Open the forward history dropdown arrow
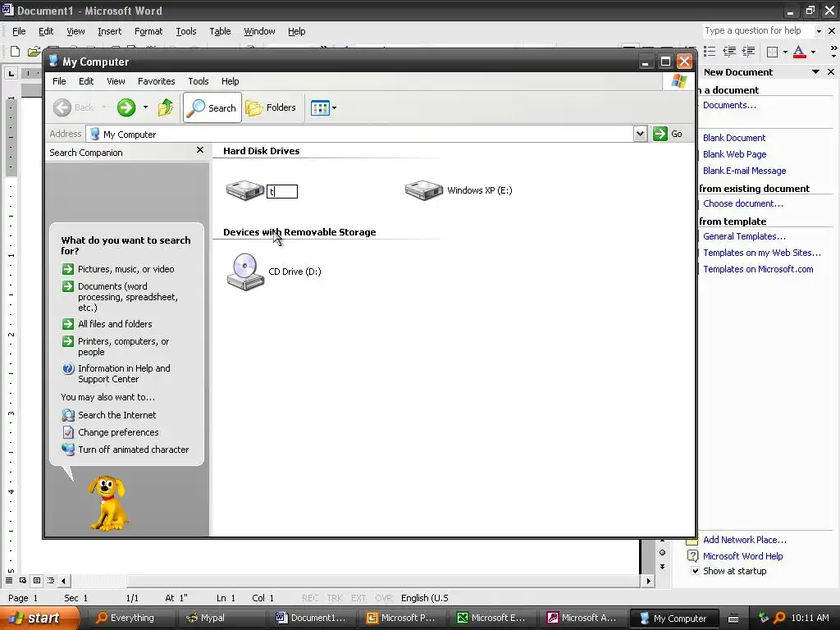 (x=145, y=107)
